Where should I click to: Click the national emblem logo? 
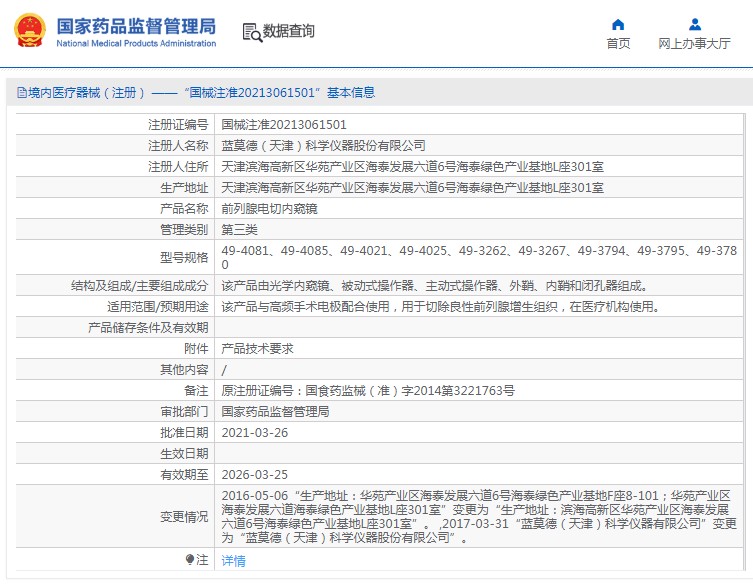(30, 31)
